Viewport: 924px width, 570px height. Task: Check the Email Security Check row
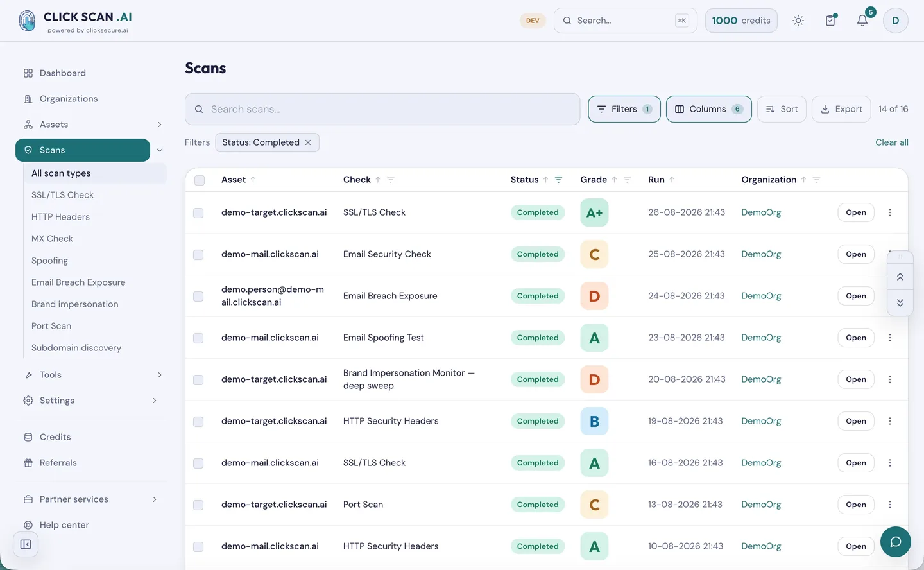click(x=198, y=255)
